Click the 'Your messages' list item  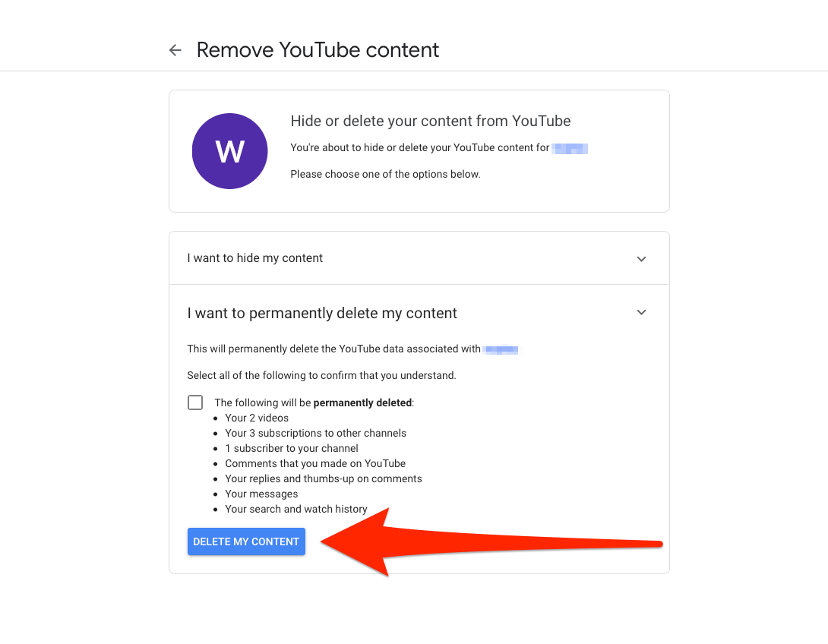261,494
